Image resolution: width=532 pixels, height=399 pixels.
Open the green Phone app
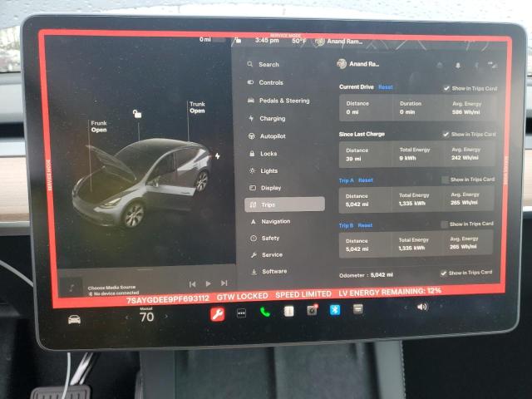click(x=265, y=312)
